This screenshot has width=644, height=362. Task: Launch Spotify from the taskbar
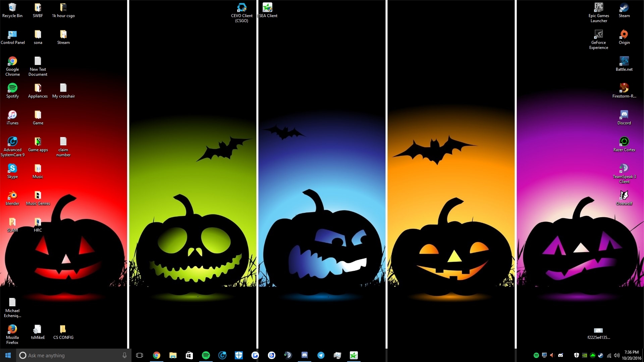[x=206, y=355]
